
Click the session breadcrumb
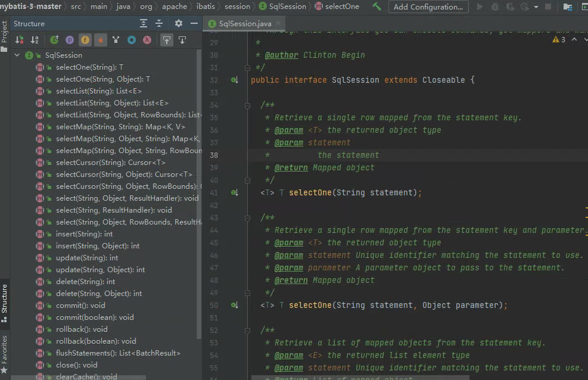[237, 7]
